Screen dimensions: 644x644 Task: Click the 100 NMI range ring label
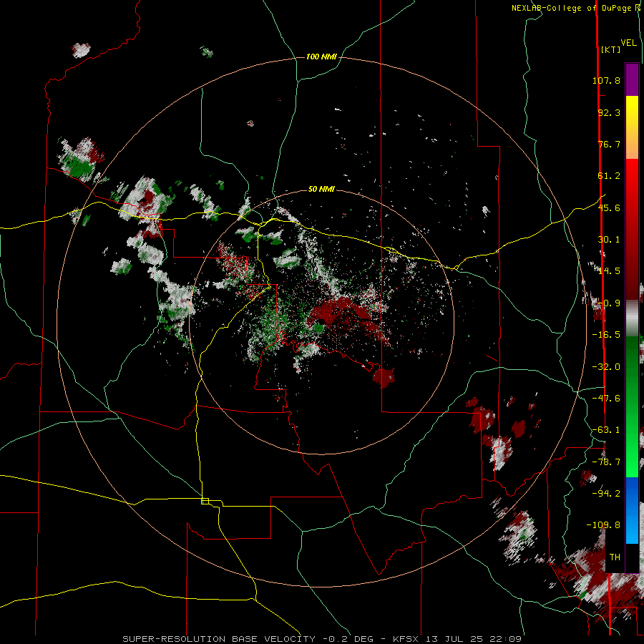pos(321,57)
